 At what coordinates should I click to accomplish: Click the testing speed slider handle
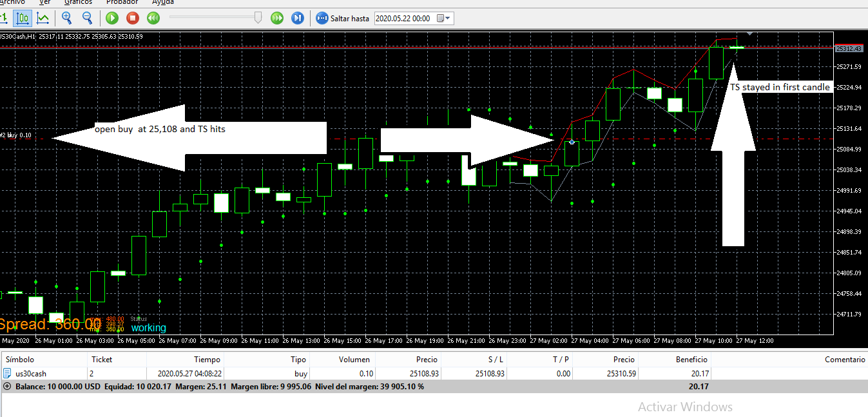click(258, 18)
